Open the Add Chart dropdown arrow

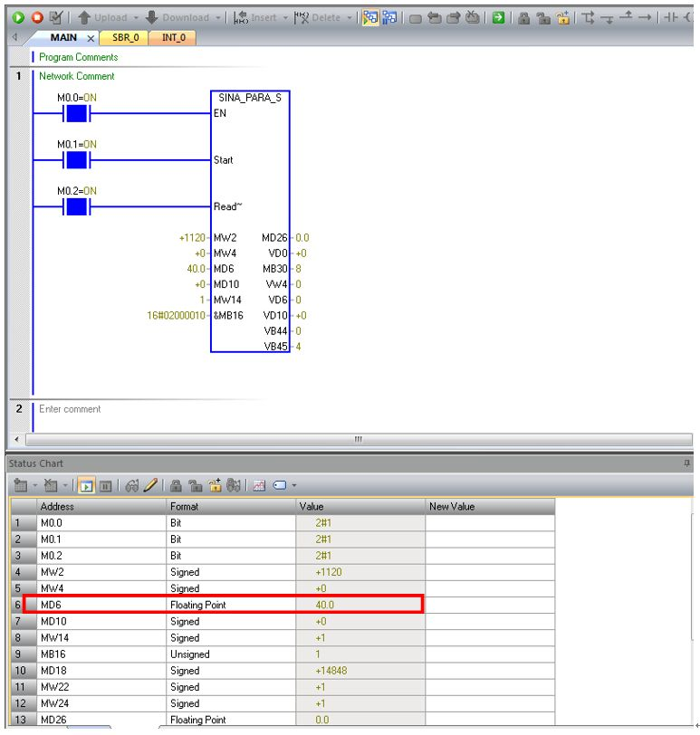34,485
